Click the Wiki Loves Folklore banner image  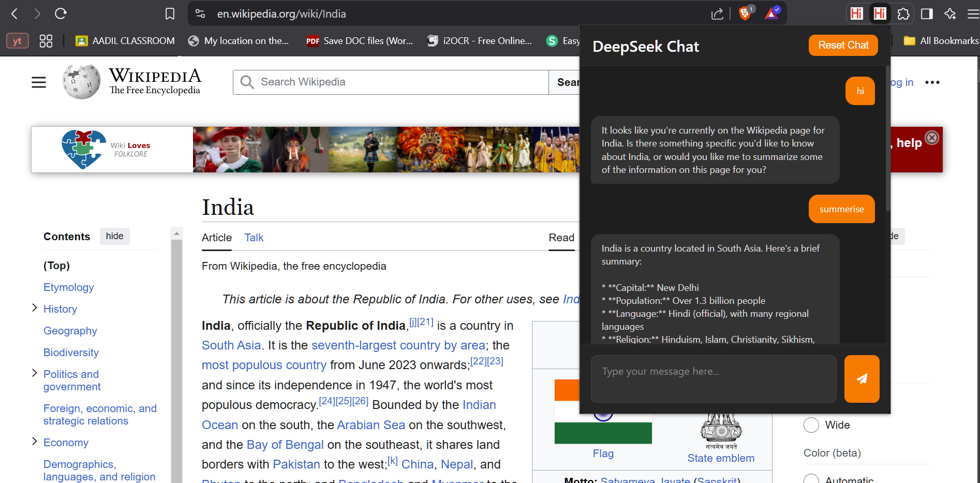coord(386,150)
